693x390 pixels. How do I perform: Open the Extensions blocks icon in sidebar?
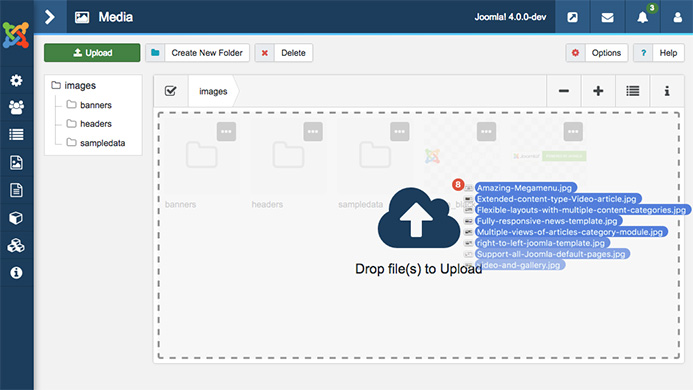point(16,245)
